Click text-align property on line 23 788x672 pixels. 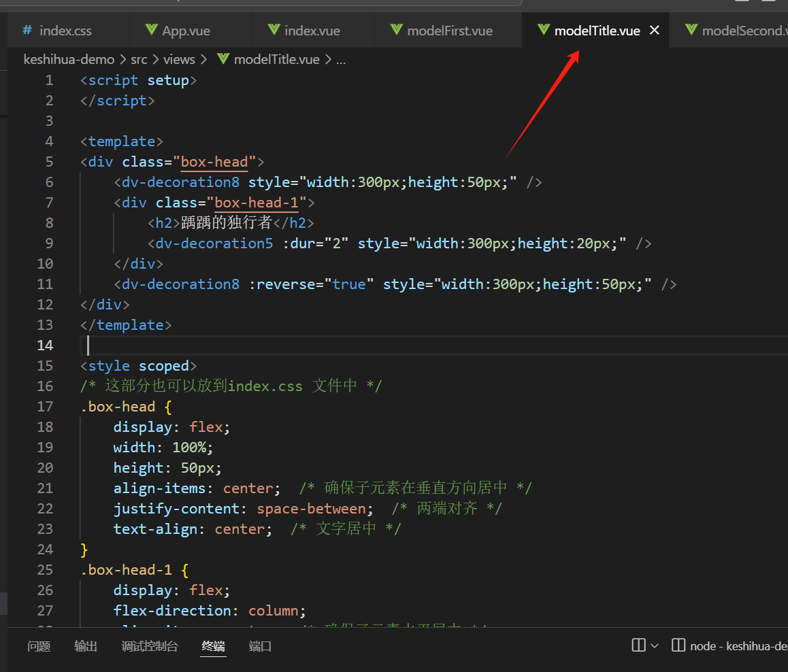point(155,529)
